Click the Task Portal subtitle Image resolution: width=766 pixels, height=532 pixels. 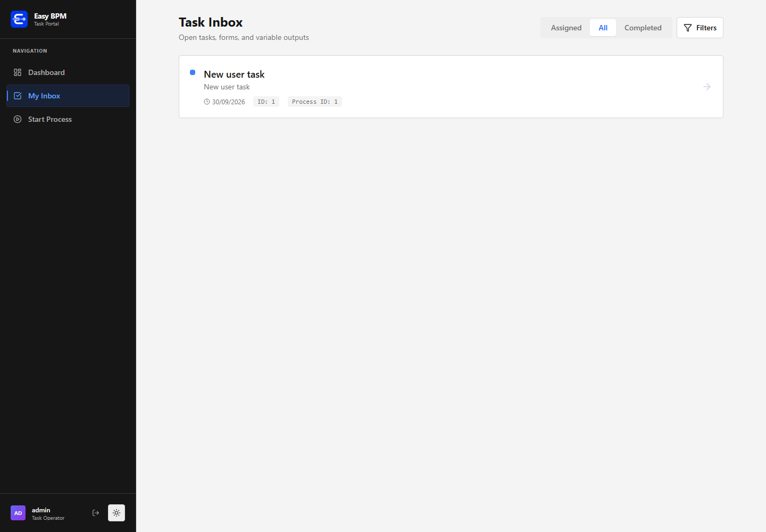(46, 24)
